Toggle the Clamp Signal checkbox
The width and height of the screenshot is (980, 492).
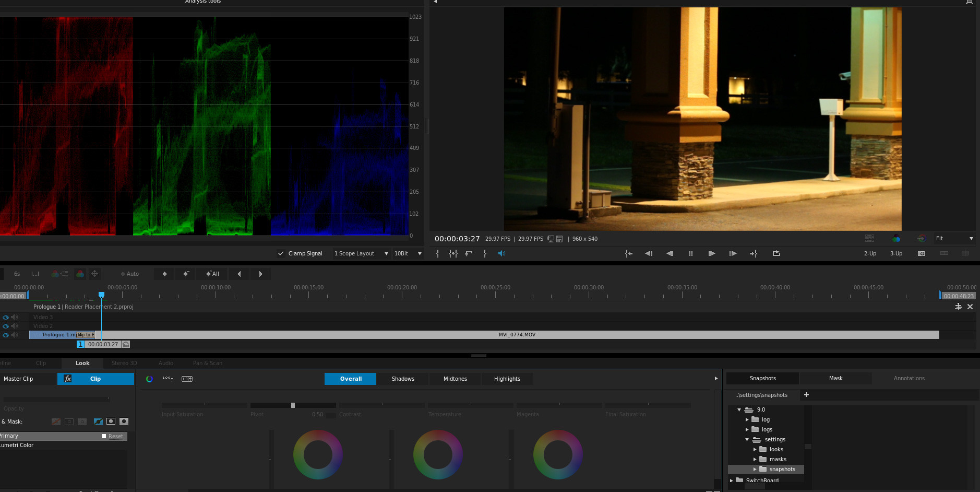281,253
